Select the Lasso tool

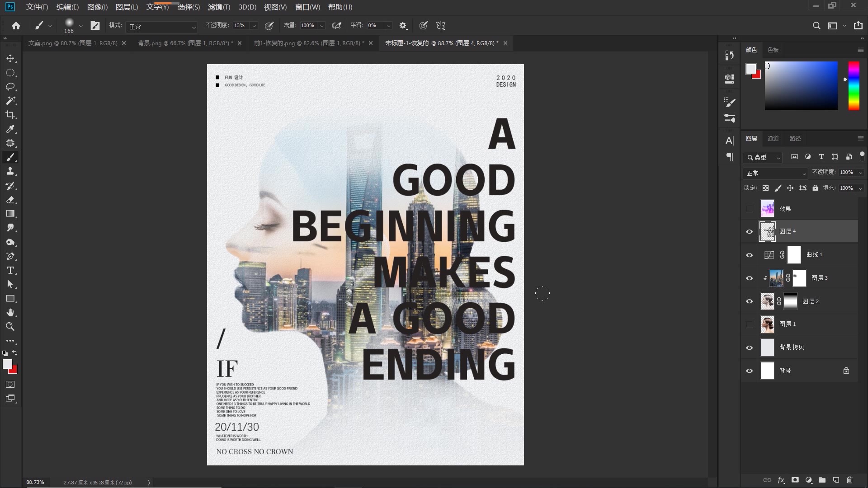click(10, 87)
